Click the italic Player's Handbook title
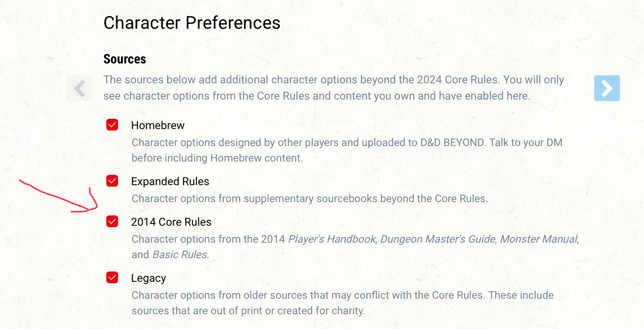Screen dimensions: 644x329 point(332,239)
